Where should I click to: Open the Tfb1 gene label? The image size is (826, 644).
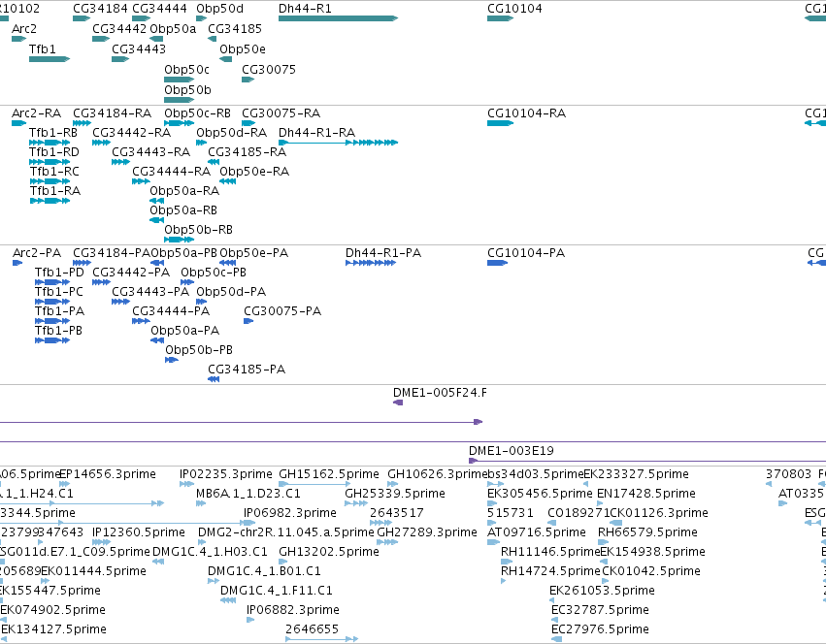click(x=42, y=48)
